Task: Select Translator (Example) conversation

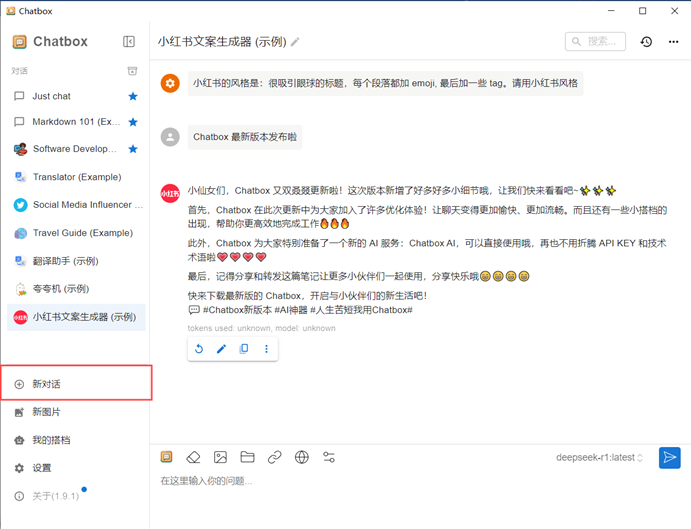Action: tap(77, 177)
